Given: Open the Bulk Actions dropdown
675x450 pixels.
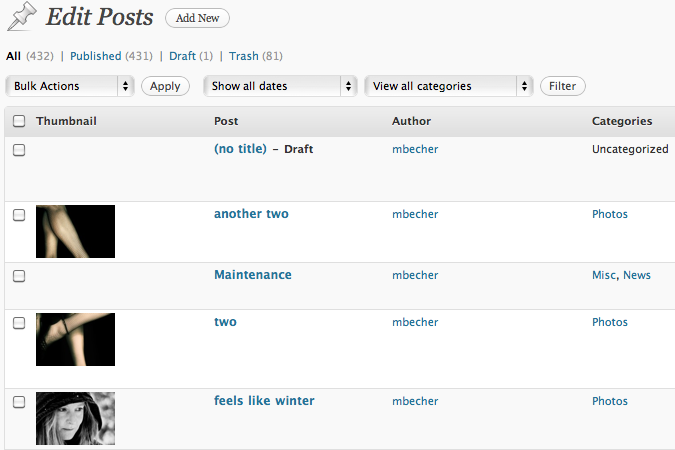Looking at the screenshot, I should [70, 86].
